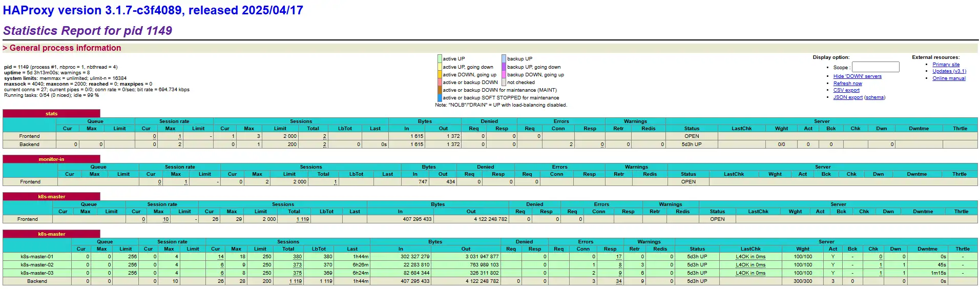
Task: Hide 'DOWN' servers from the report
Action: tap(857, 76)
